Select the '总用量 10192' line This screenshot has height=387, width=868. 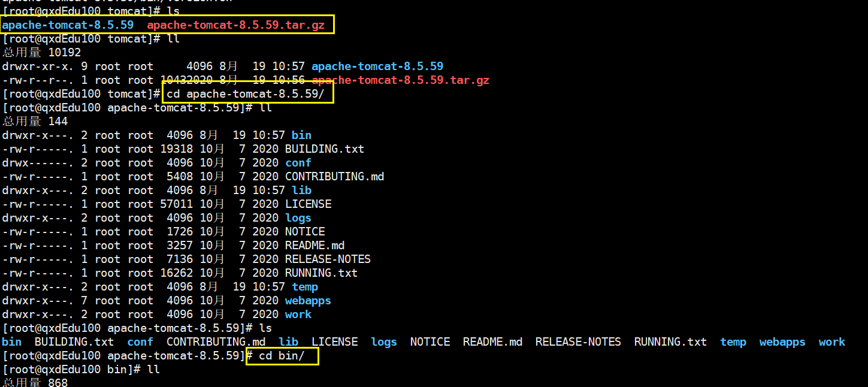point(41,53)
